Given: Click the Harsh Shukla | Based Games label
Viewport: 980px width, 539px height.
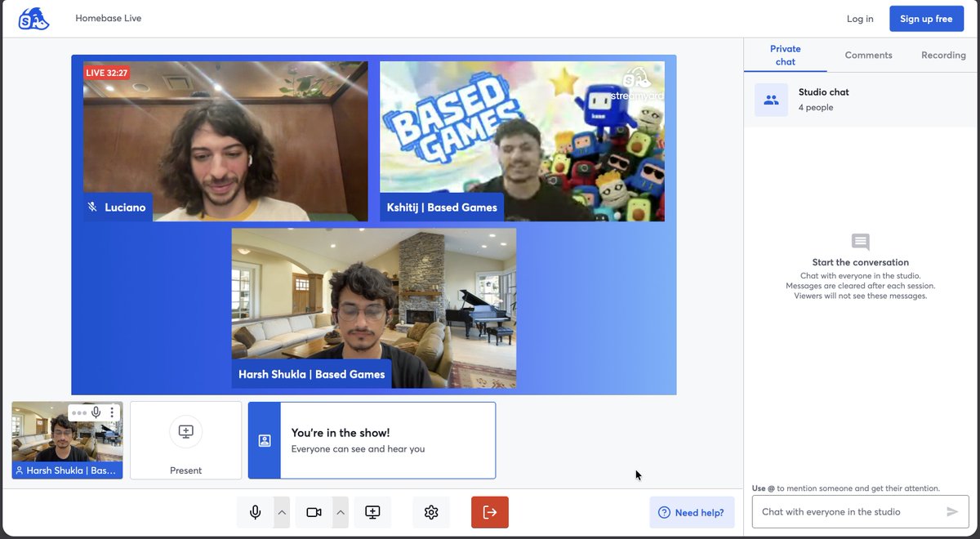Looking at the screenshot, I should [x=311, y=375].
